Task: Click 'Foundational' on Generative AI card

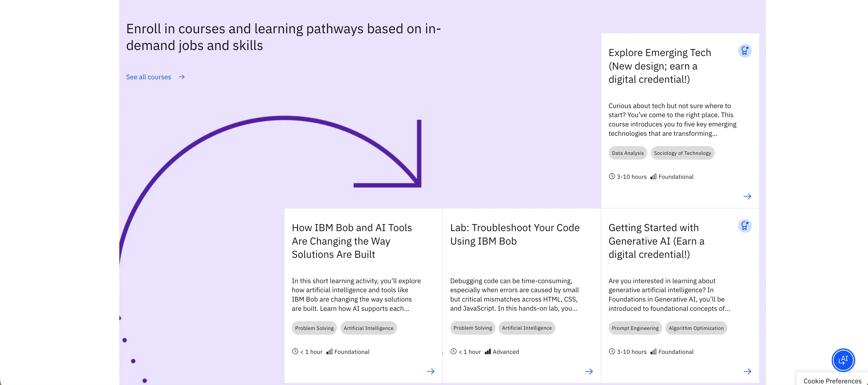Action: [676, 352]
